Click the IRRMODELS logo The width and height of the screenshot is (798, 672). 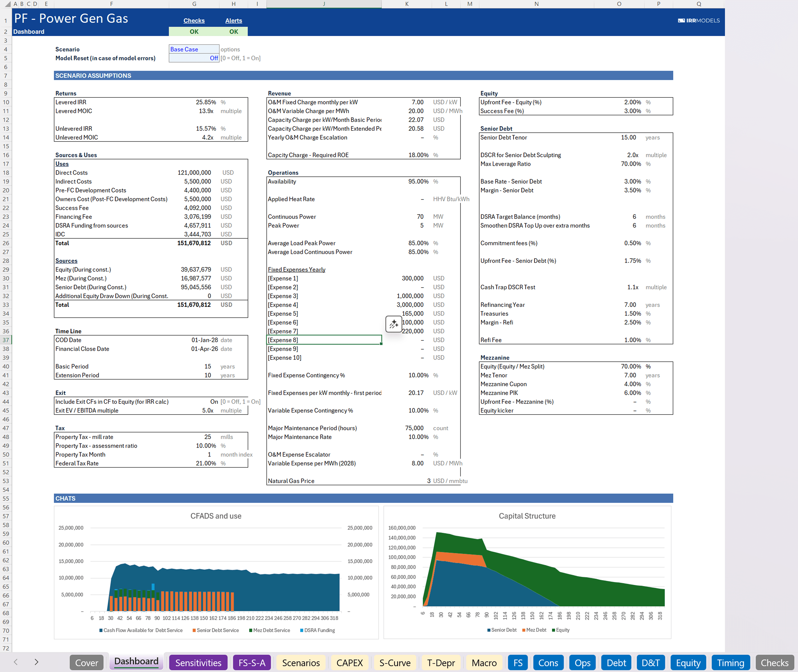click(699, 21)
